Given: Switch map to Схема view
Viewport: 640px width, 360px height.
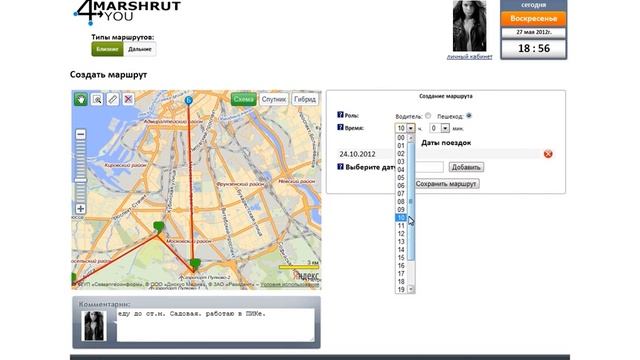Looking at the screenshot, I should coord(243,99).
